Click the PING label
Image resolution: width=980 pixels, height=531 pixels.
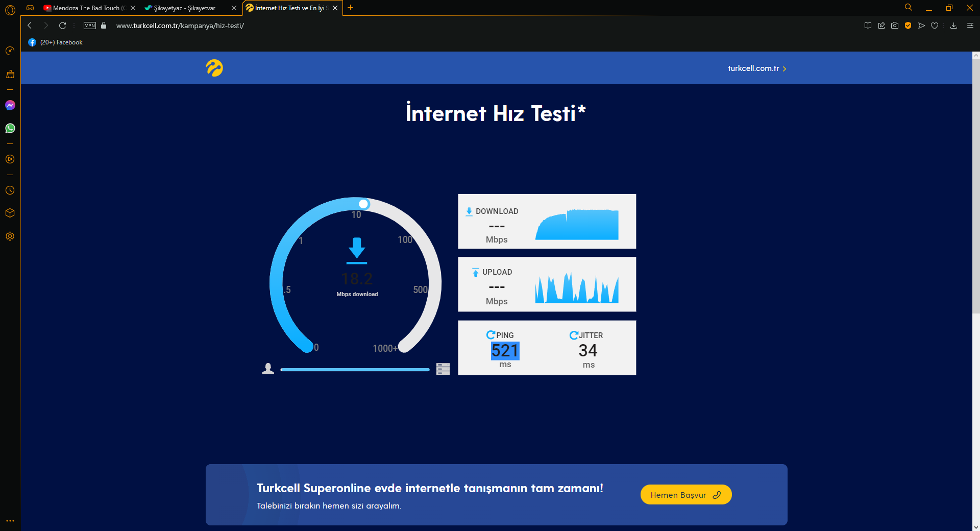(x=505, y=335)
